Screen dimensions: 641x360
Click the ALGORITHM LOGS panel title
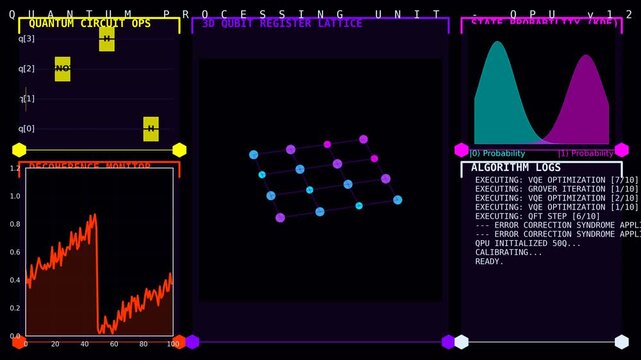(515, 167)
